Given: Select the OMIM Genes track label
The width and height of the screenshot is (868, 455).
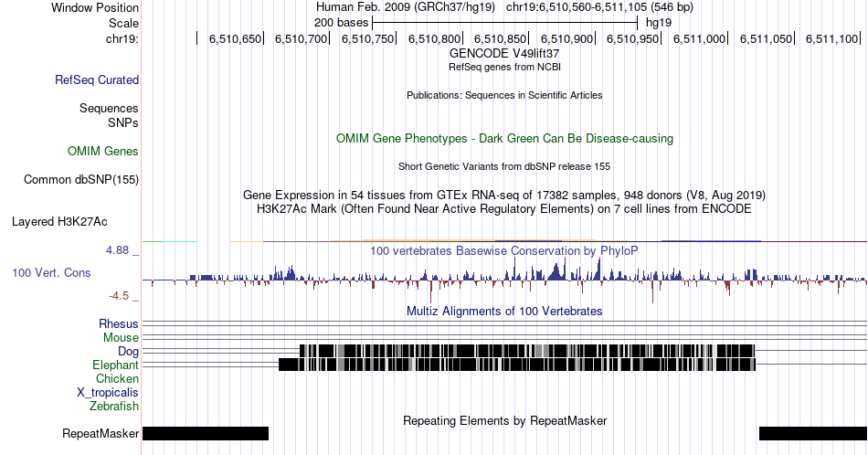Looking at the screenshot, I should click(x=102, y=151).
